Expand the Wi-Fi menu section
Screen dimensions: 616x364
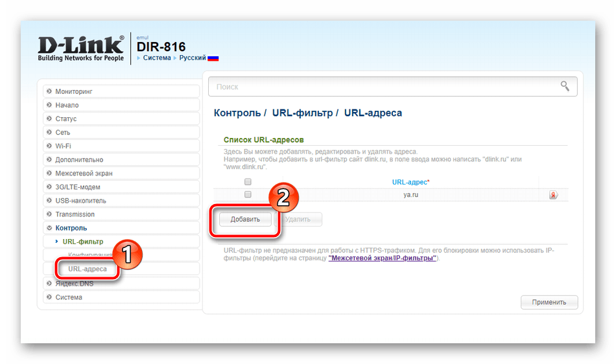pyautogui.click(x=121, y=146)
